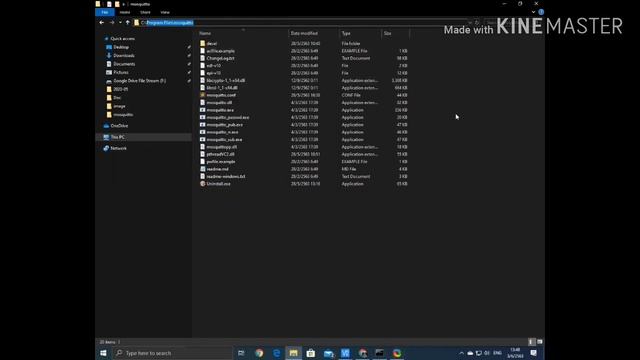Select the mosquitto.exe application icon

[203, 110]
